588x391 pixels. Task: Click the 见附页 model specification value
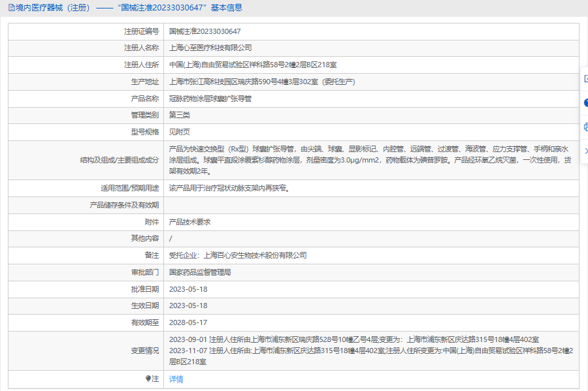[180, 133]
